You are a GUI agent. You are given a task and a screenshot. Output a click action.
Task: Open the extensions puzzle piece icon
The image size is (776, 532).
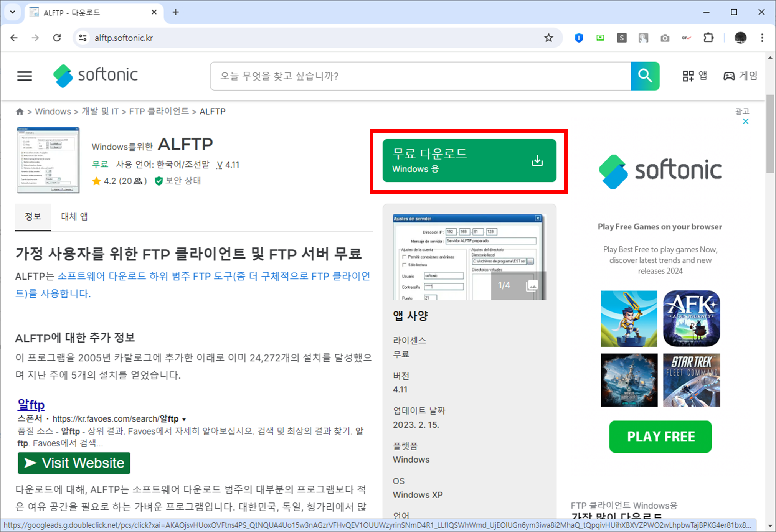pos(708,38)
